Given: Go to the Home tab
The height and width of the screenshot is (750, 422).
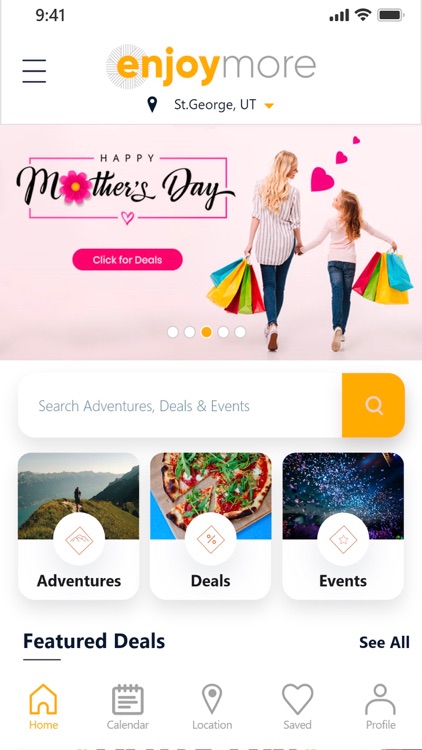Looking at the screenshot, I should coord(43,706).
